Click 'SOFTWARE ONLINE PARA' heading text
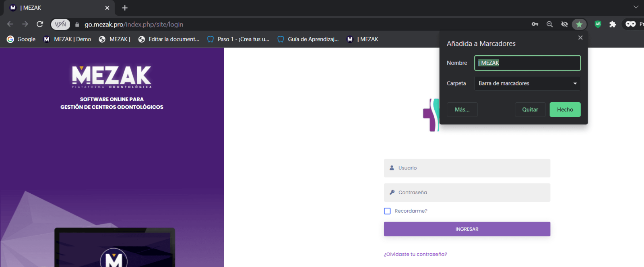Image resolution: width=644 pixels, height=267 pixels. click(x=112, y=99)
